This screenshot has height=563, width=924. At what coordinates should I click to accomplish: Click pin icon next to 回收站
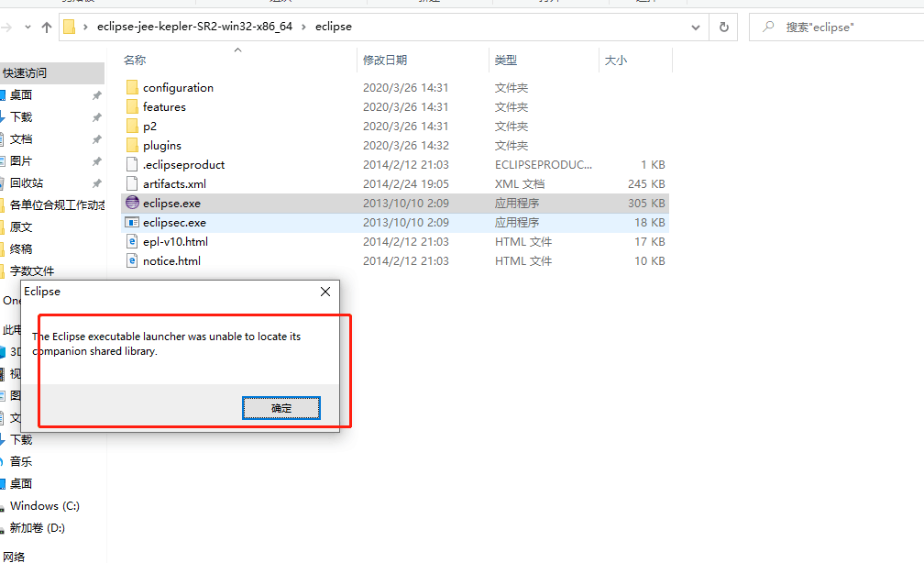pos(96,182)
